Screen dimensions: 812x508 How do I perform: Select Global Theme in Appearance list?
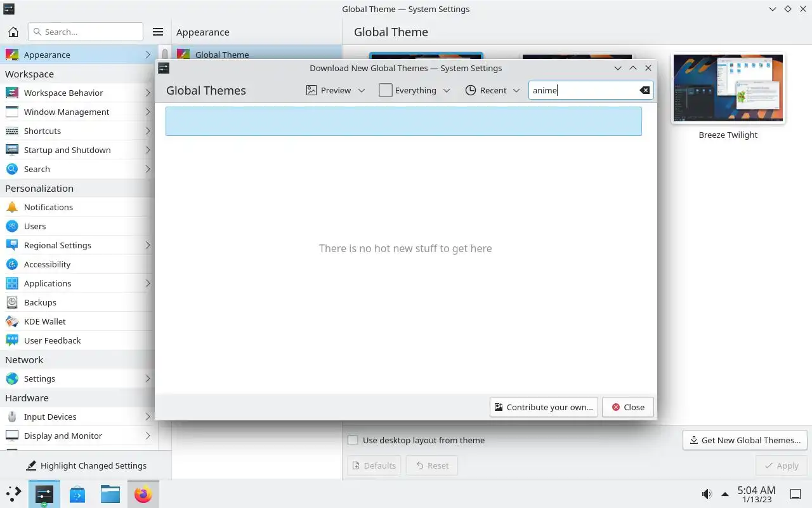(257, 54)
